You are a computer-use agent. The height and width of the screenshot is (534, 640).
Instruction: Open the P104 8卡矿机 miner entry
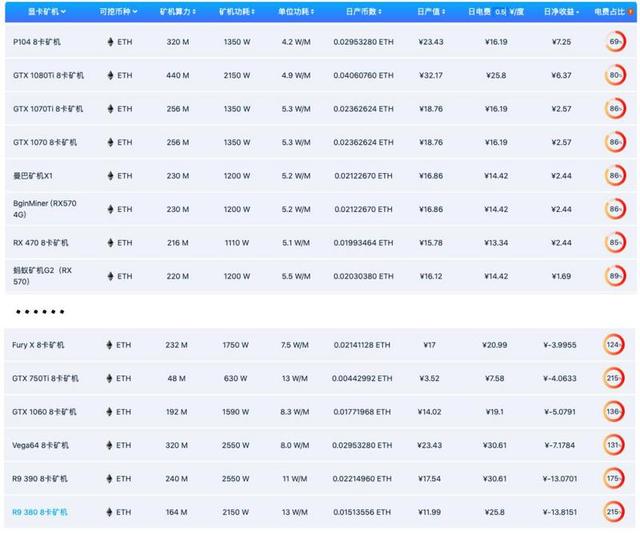37,42
